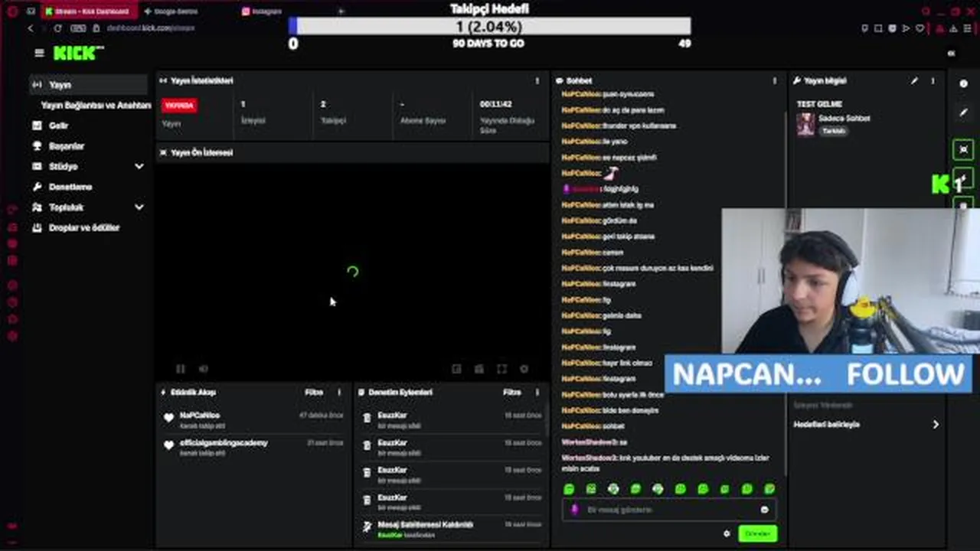
Task: Open chat settings gear near Gönder
Action: point(727,533)
